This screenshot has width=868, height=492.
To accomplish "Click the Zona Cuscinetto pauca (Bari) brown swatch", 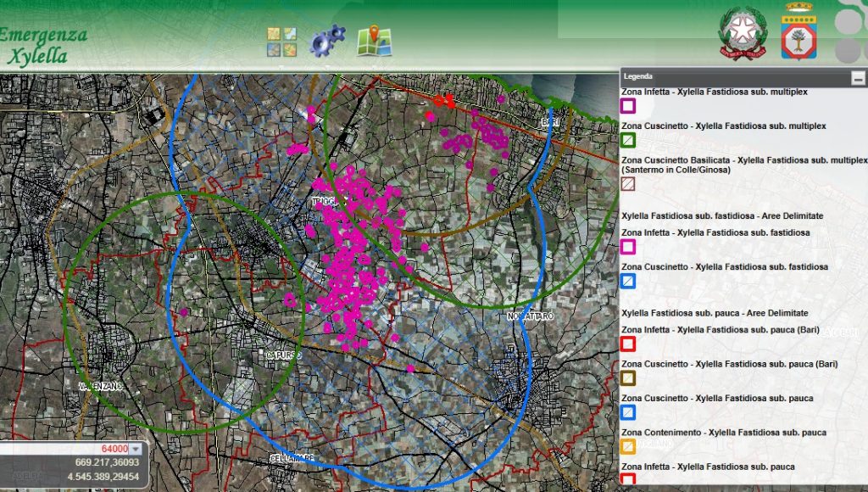I will [x=628, y=378].
